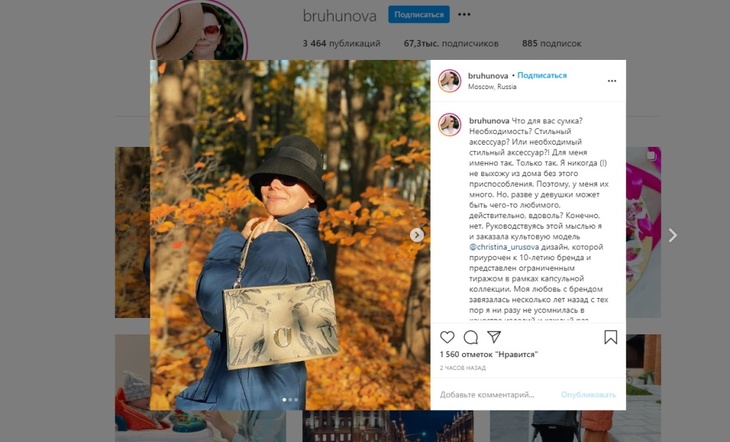This screenshot has height=442, width=730.
Task: Click the avatar beside the caption text
Action: click(449, 125)
